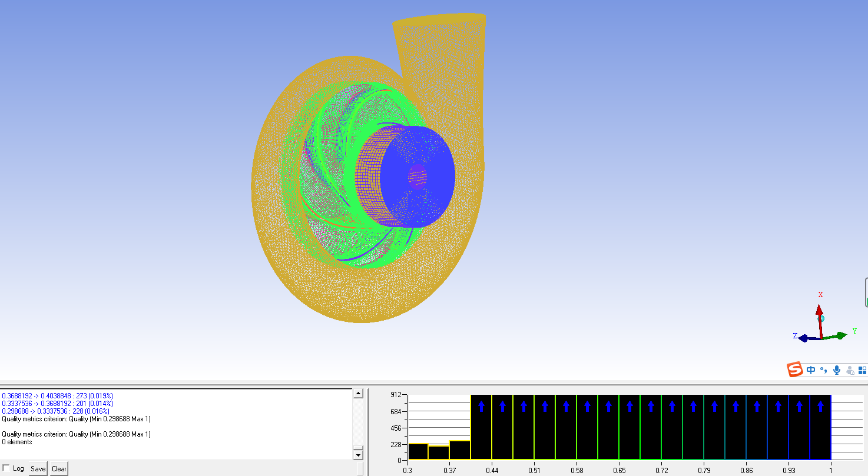Switch Chinese/English mode with the 中 icon
Viewport: 868px width, 476px height.
(x=811, y=370)
